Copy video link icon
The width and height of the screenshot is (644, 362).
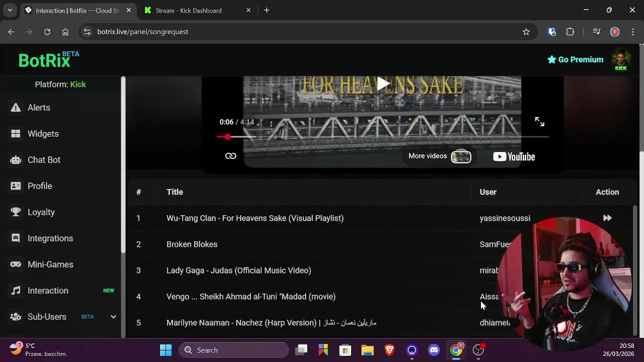[230, 156]
